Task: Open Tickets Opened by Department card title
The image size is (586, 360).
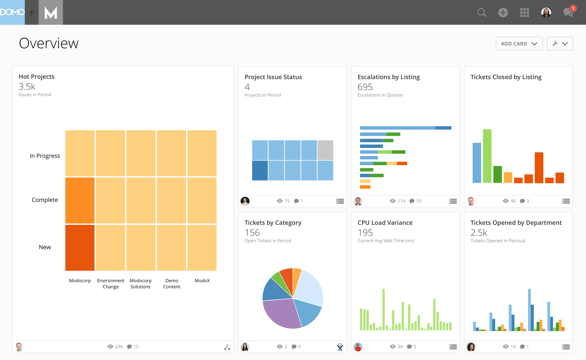Action: pyautogui.click(x=516, y=223)
